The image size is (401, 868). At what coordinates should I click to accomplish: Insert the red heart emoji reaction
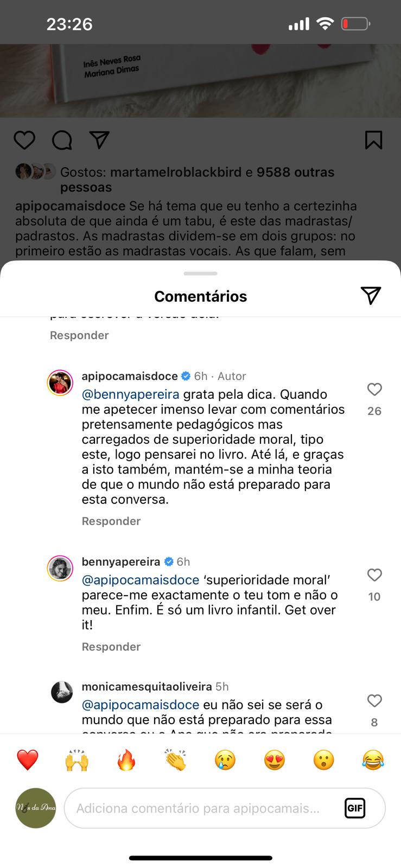click(x=28, y=760)
